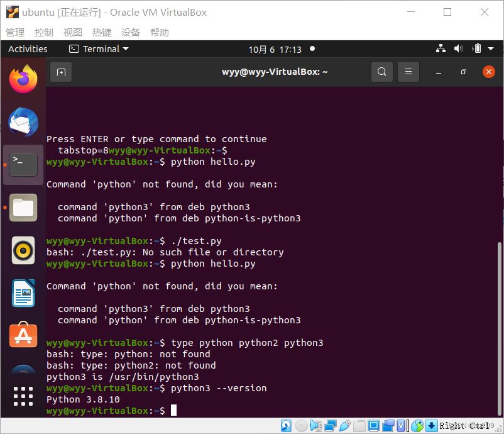Open Files from the Ubuntu dock
Screen dimensions: 504x434
(23, 208)
